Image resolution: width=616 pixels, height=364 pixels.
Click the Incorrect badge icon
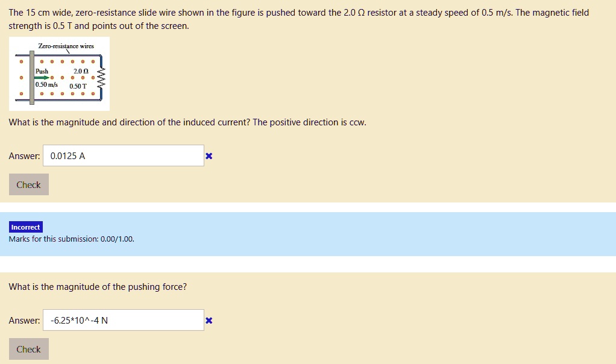click(x=25, y=227)
